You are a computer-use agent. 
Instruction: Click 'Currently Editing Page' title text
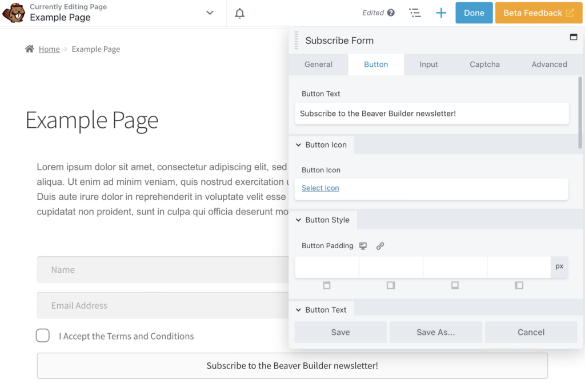[69, 7]
